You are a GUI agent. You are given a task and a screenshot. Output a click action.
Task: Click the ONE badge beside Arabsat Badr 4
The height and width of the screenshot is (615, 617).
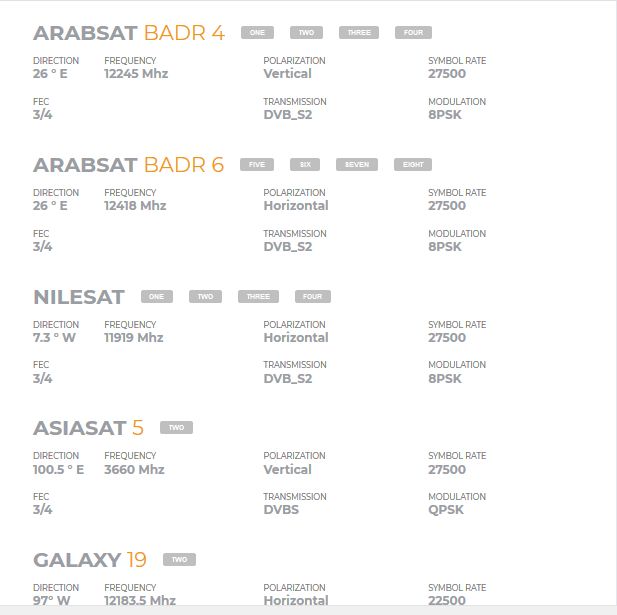(x=257, y=33)
